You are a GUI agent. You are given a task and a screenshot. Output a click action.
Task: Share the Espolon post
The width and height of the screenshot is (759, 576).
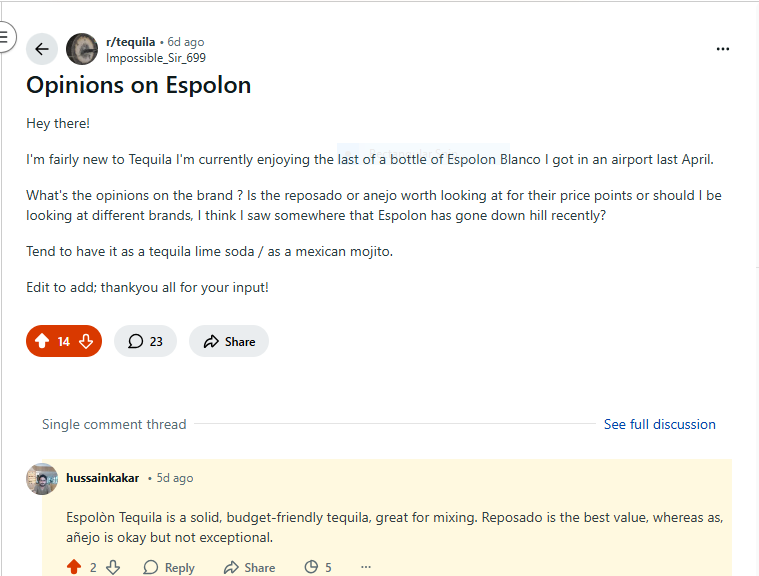click(x=229, y=341)
